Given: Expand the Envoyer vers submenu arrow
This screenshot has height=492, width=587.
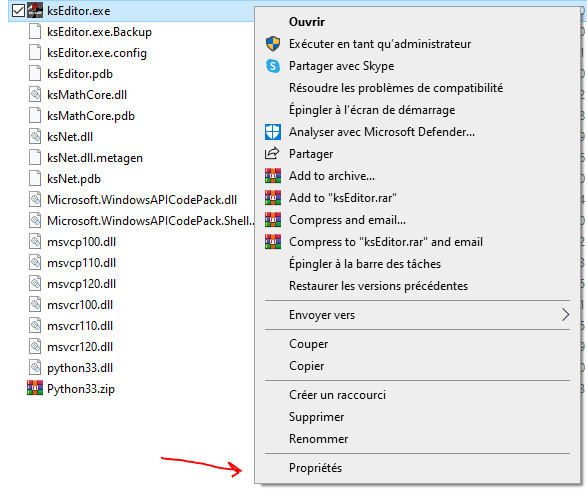Looking at the screenshot, I should click(566, 315).
